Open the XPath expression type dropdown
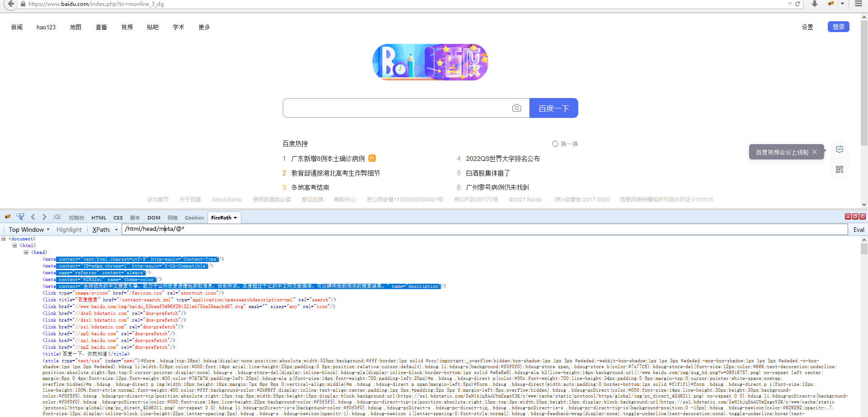 [116, 230]
